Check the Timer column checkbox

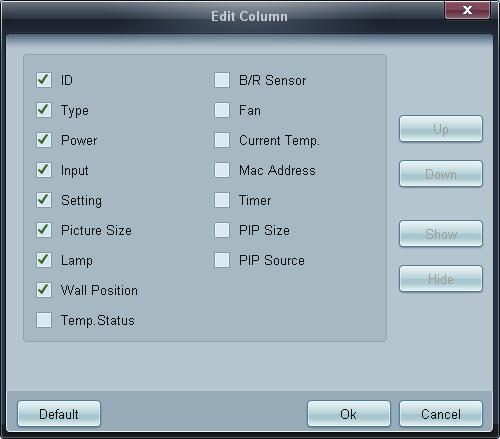(x=222, y=200)
